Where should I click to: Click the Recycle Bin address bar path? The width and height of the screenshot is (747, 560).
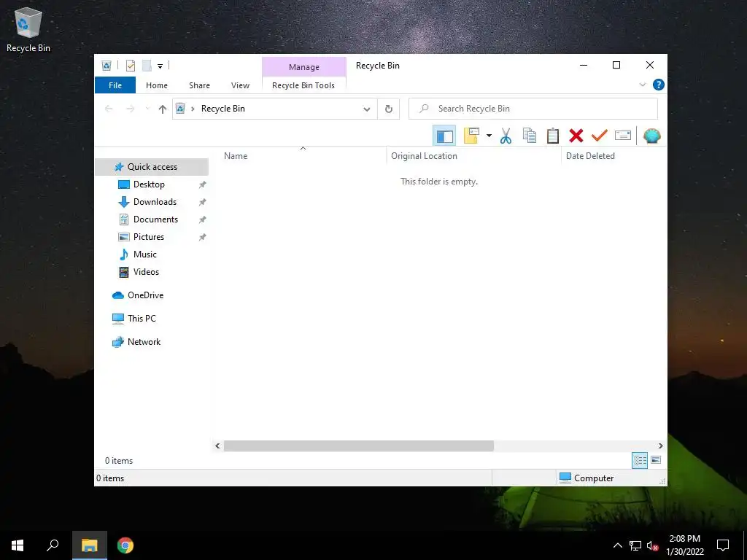tap(223, 109)
